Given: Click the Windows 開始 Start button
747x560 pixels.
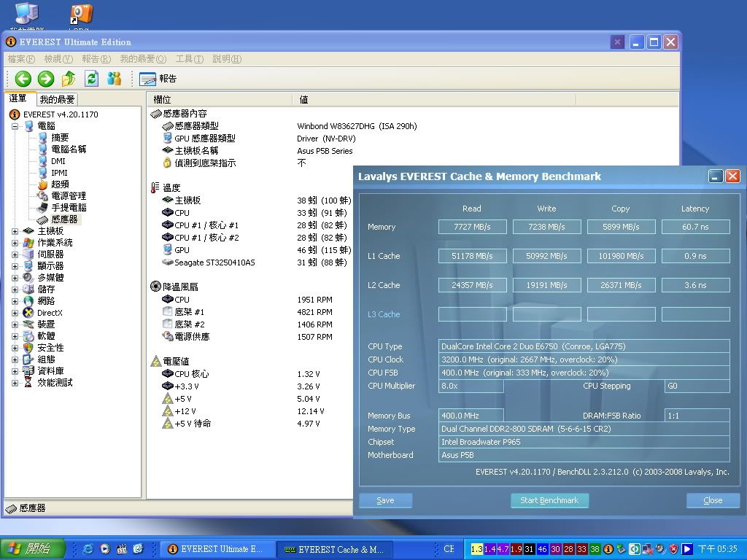Looking at the screenshot, I should (x=31, y=548).
